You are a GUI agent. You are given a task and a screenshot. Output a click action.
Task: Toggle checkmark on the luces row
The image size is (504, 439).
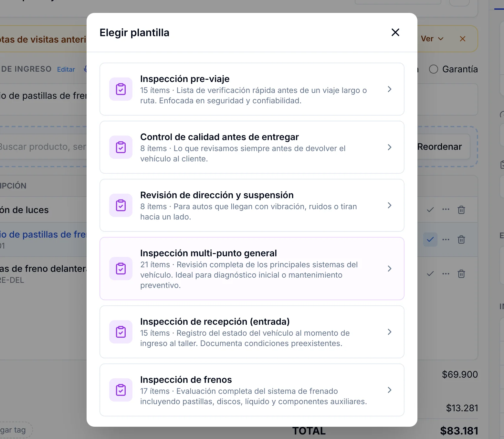click(430, 210)
